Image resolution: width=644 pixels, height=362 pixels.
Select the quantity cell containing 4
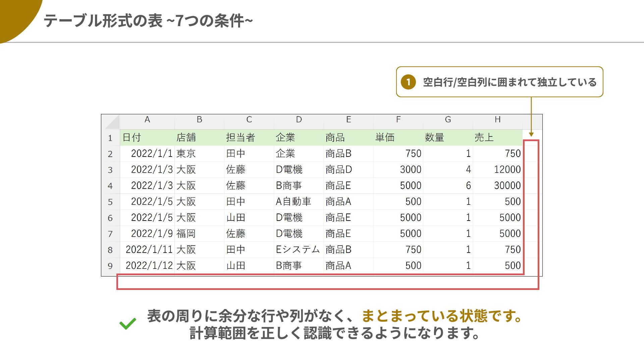point(448,170)
